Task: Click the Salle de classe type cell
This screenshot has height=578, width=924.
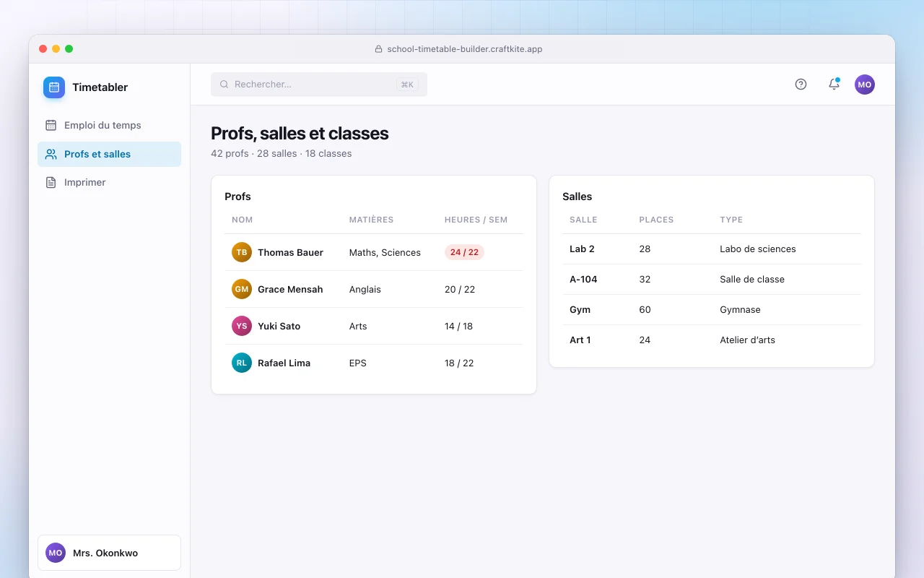Action: (752, 279)
